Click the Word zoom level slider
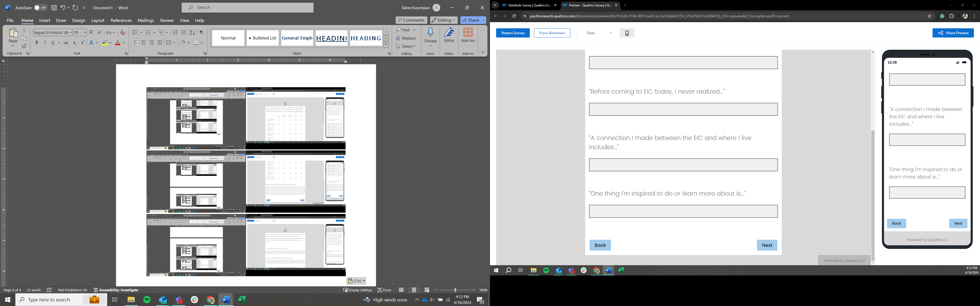The width and height of the screenshot is (980, 306). 455,290
